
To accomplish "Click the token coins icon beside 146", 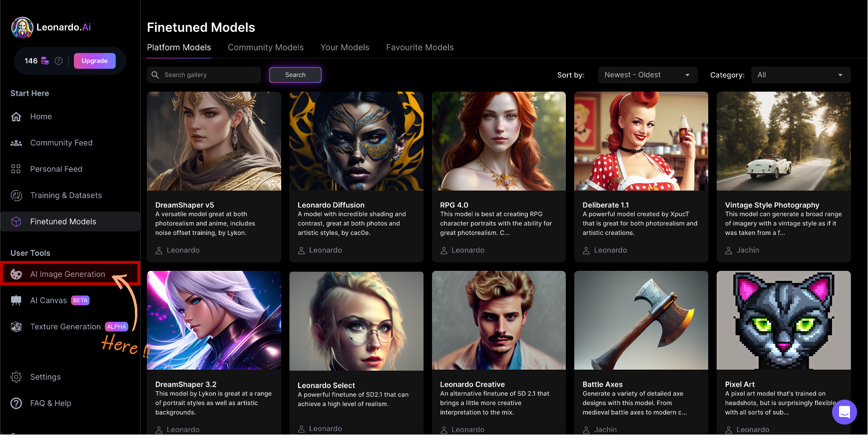I will [45, 61].
